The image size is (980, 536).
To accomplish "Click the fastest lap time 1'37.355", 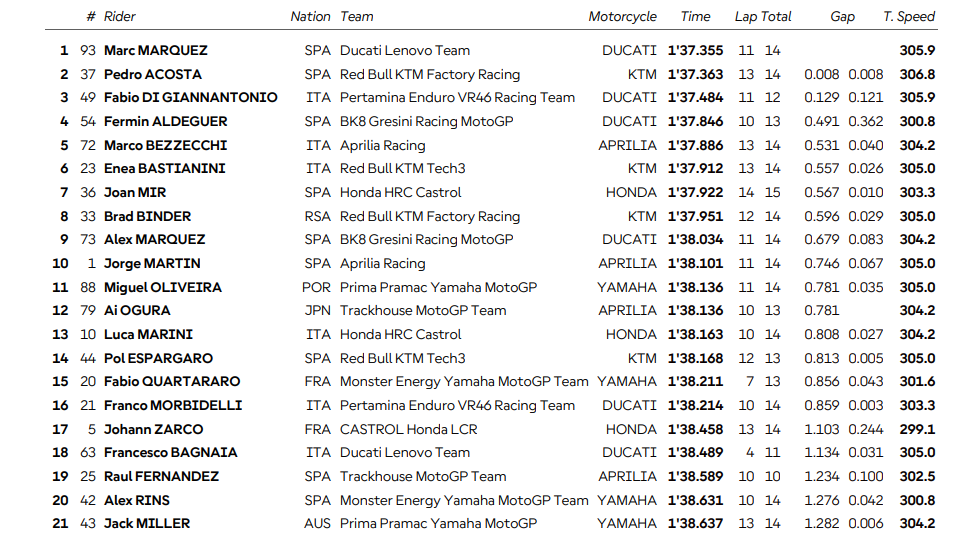I will [x=695, y=50].
